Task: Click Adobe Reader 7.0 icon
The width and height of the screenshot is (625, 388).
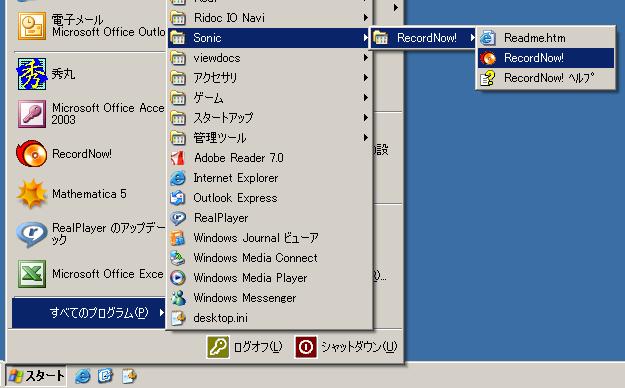Action: [x=178, y=158]
